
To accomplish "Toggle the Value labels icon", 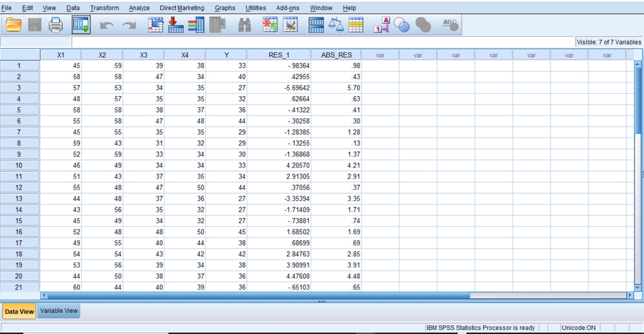I will (382, 25).
